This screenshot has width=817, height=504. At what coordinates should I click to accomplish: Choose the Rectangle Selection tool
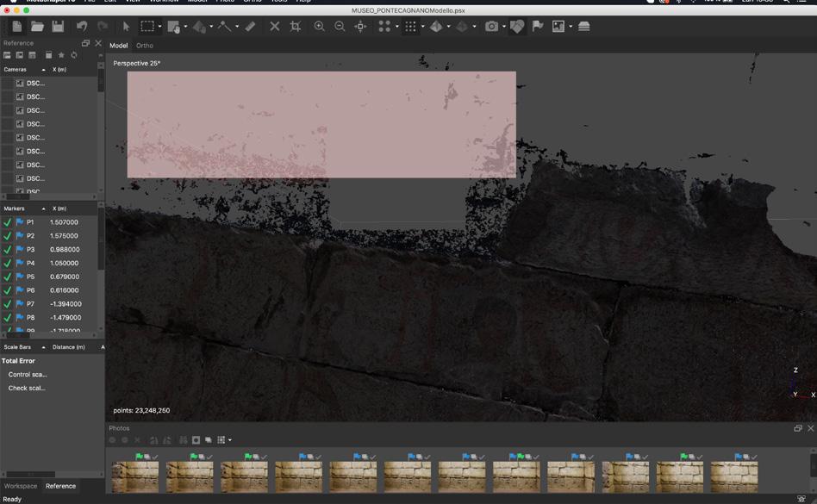[147, 27]
